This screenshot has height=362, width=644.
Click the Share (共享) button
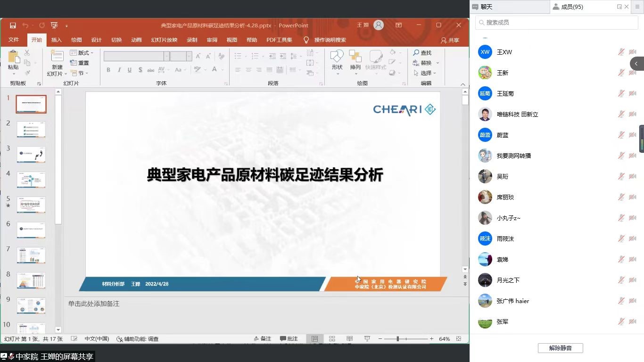point(450,40)
